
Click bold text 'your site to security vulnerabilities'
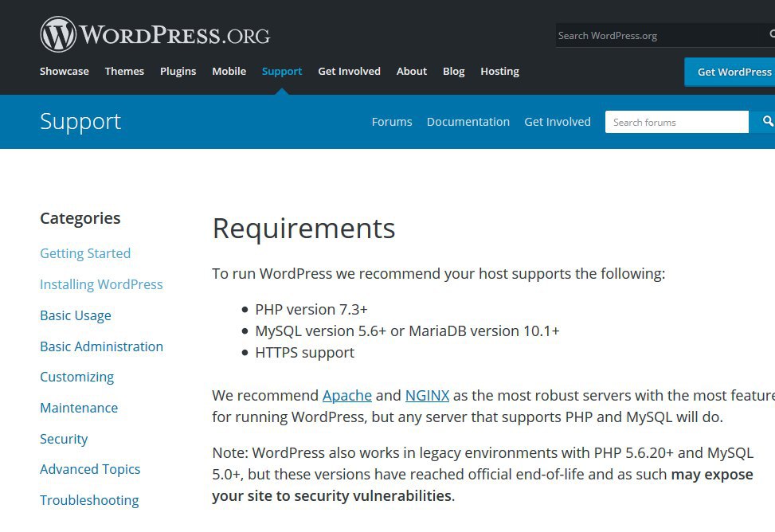click(x=332, y=496)
